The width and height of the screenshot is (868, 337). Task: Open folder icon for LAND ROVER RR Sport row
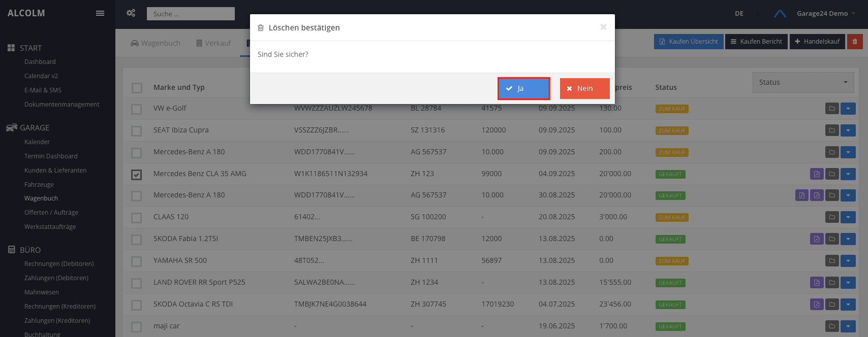coord(832,283)
